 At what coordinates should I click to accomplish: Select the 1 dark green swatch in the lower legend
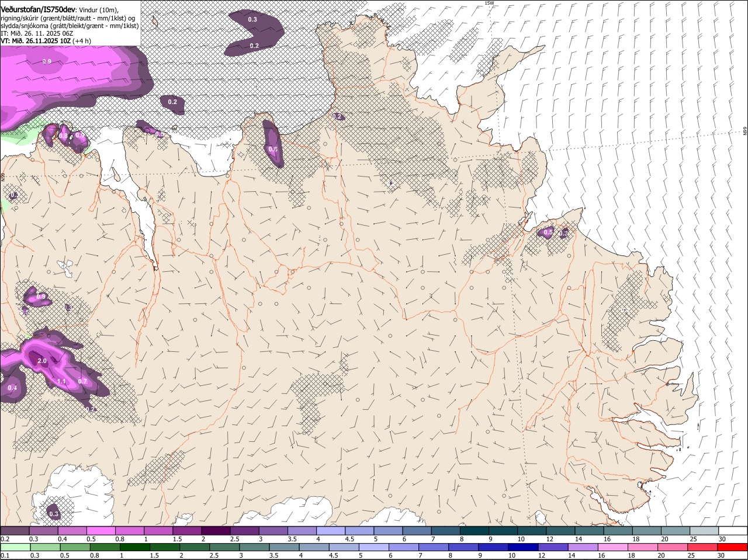pyautogui.click(x=135, y=547)
